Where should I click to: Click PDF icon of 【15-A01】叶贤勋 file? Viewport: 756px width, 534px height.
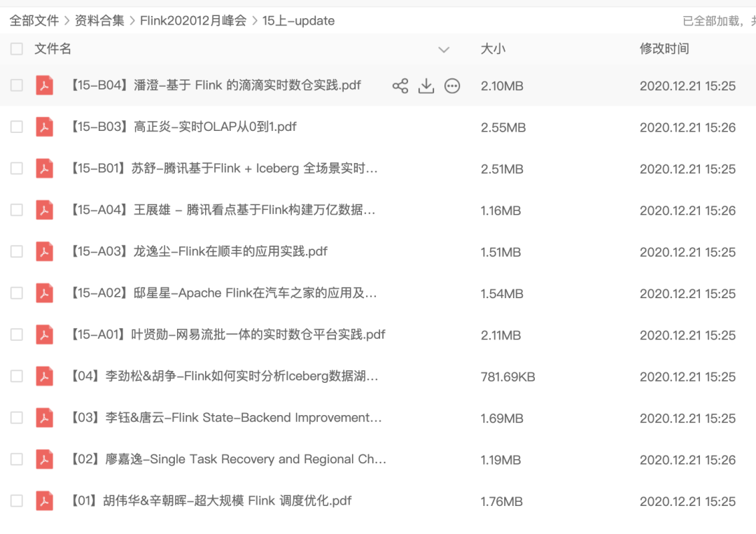click(x=44, y=335)
